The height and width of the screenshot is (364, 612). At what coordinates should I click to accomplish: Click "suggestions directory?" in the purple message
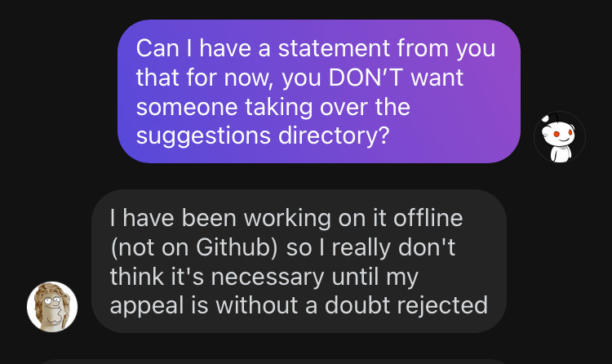pos(261,135)
